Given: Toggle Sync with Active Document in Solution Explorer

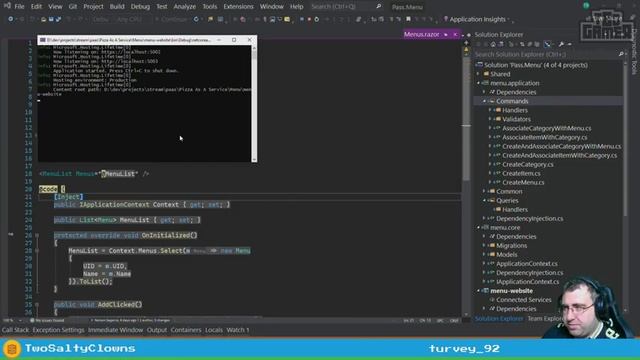Looking at the screenshot, I should click(x=522, y=44).
